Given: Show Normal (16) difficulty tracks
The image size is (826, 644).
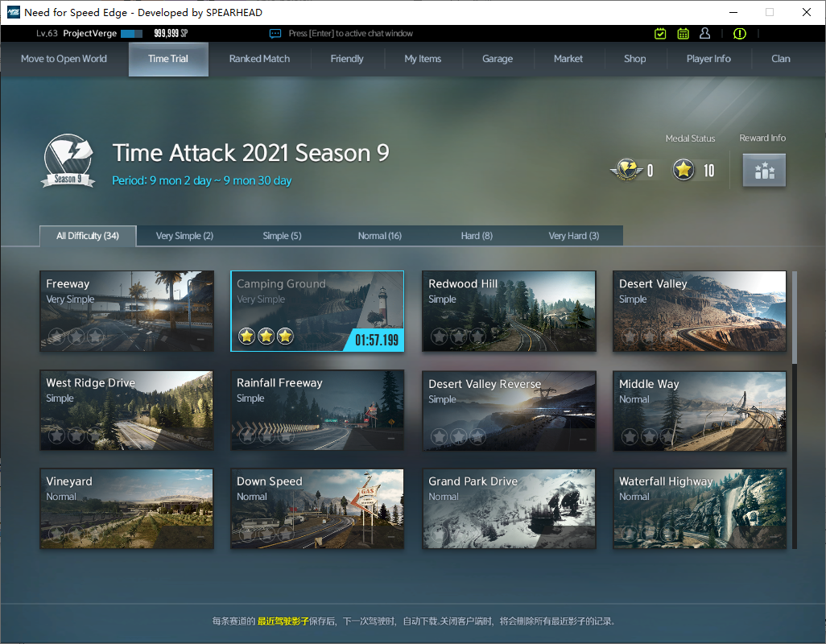Looking at the screenshot, I should (x=379, y=236).
